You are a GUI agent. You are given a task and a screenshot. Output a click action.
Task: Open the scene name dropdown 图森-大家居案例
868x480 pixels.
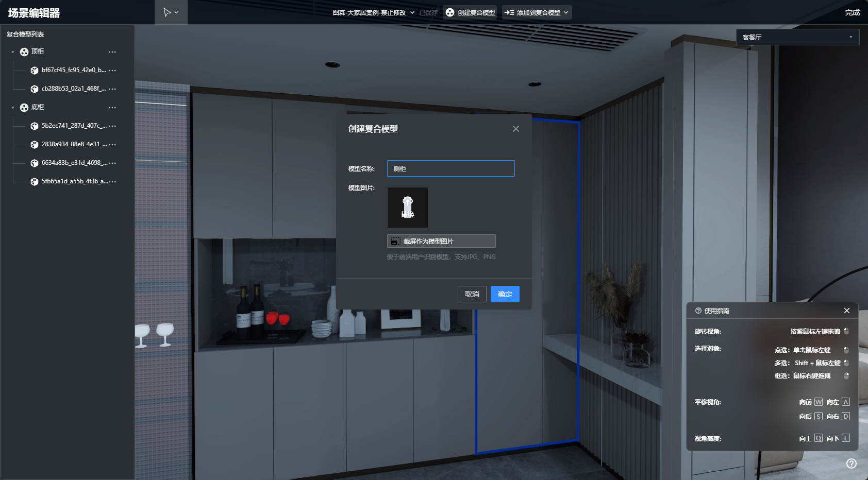(373, 12)
